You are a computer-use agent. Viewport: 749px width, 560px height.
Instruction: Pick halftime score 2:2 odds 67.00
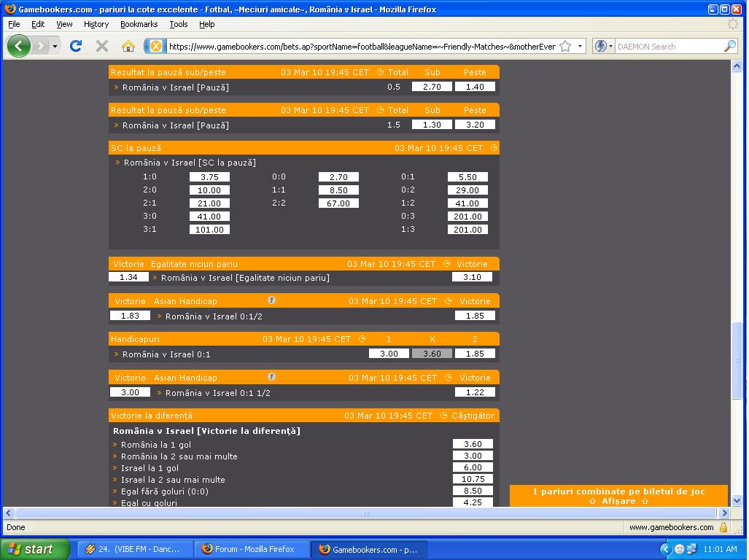[x=338, y=203]
